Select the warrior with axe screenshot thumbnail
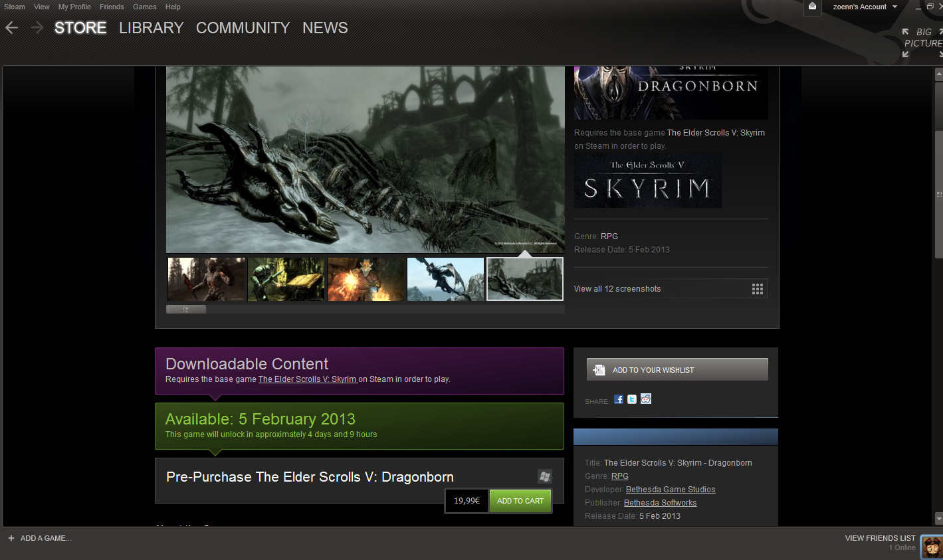943x560 pixels. point(207,279)
